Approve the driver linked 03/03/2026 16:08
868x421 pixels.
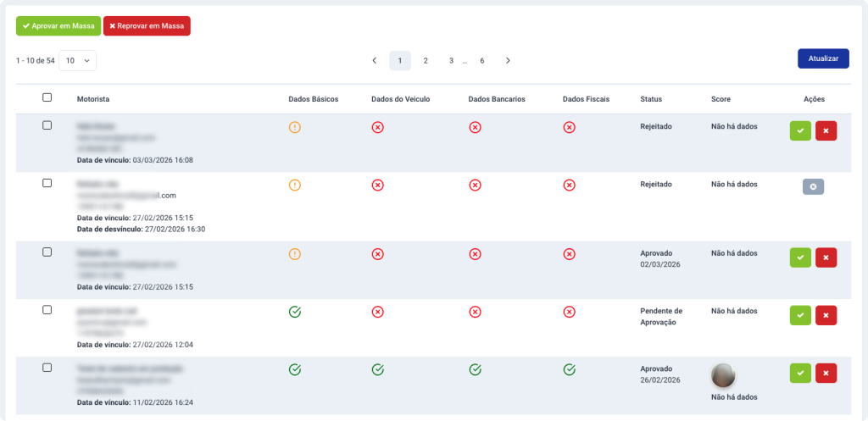tap(800, 131)
